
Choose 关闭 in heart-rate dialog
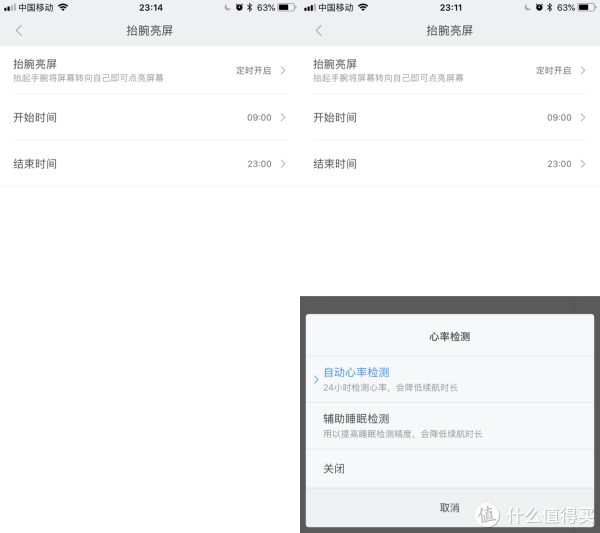click(x=450, y=468)
